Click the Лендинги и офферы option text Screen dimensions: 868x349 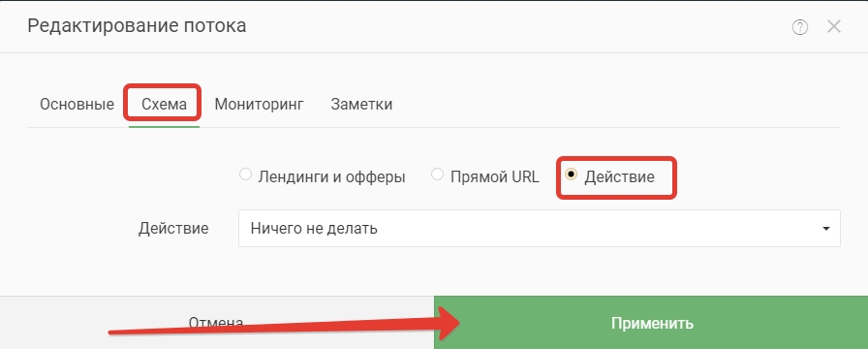(331, 177)
